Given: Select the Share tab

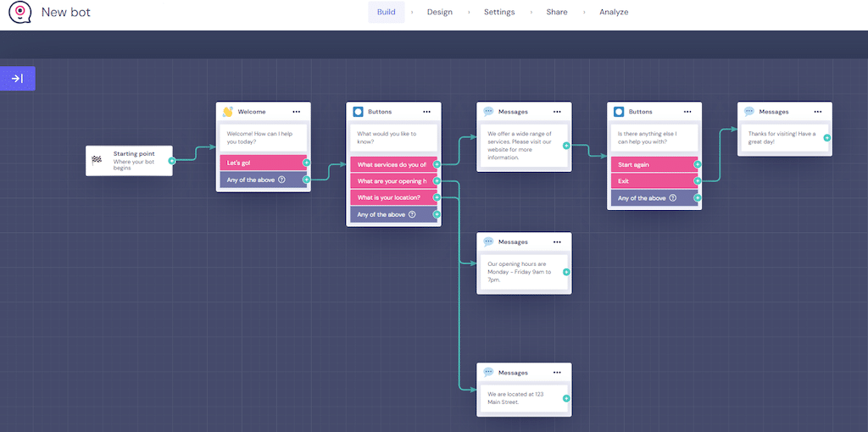Looking at the screenshot, I should (x=557, y=12).
